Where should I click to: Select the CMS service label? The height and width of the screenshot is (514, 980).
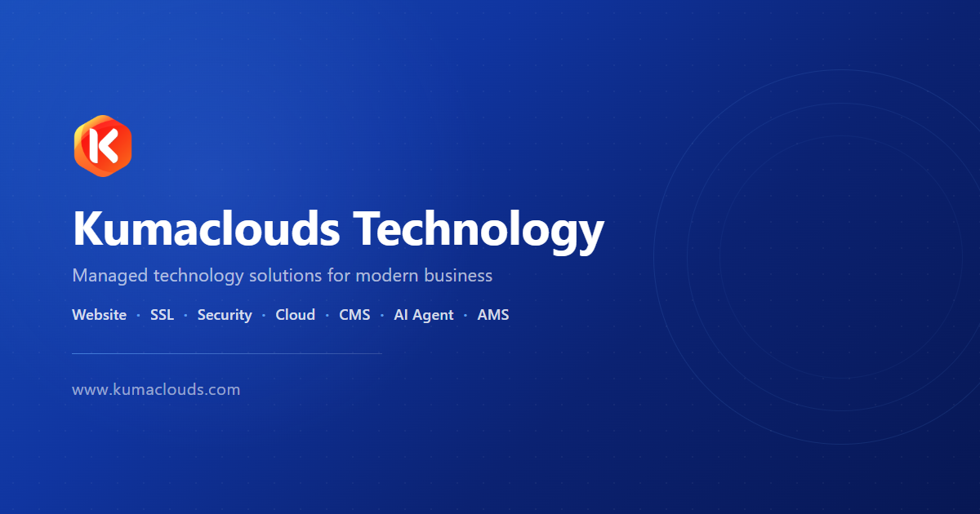[x=354, y=315]
